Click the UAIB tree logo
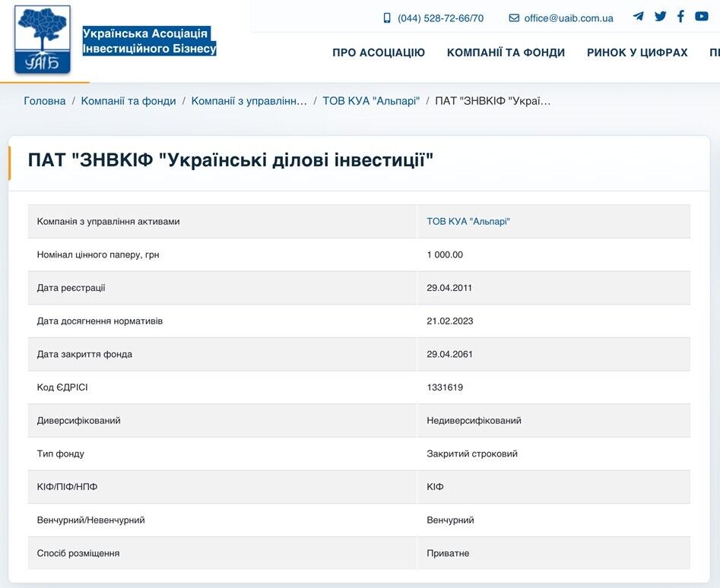The image size is (720, 588). (43, 40)
